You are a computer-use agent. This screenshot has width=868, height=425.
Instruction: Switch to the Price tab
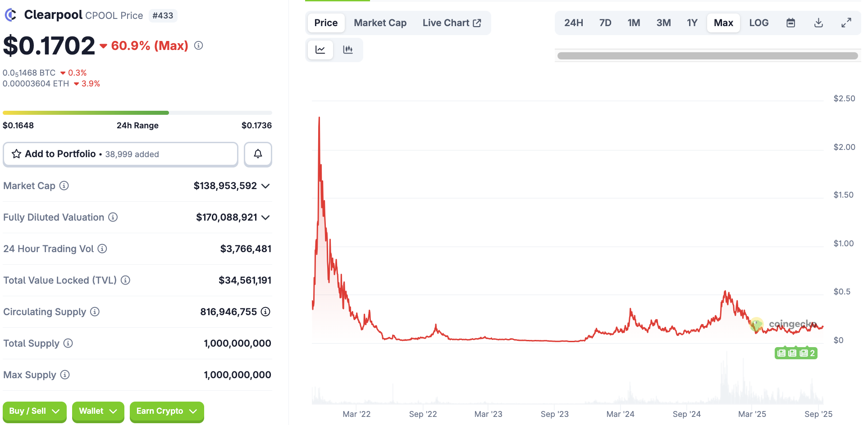point(326,23)
